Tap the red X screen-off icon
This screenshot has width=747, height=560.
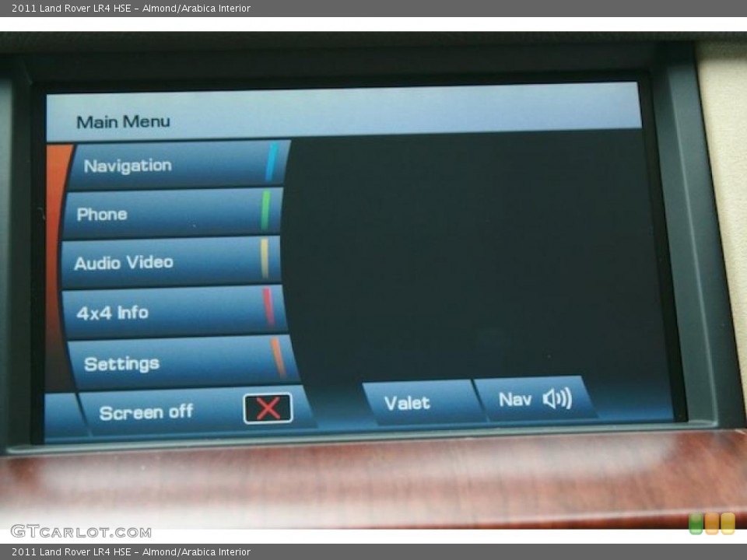(x=268, y=408)
